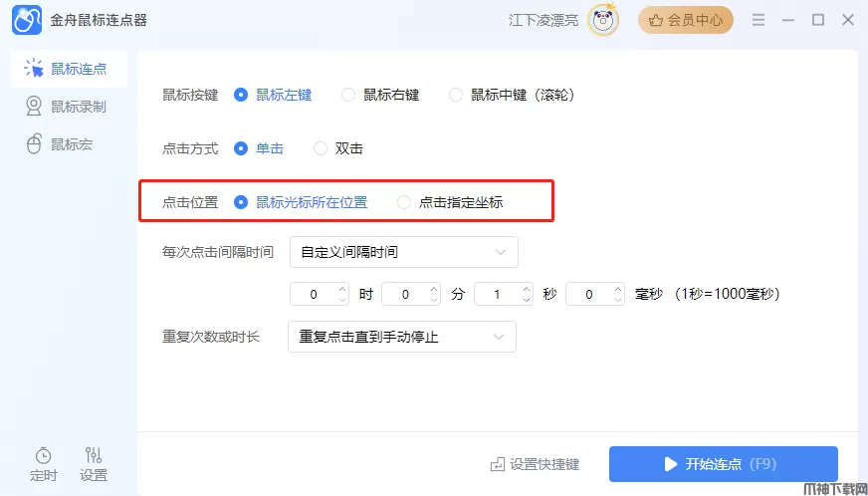Click 开始连点 (F9) button
The image size is (868, 496).
724,464
